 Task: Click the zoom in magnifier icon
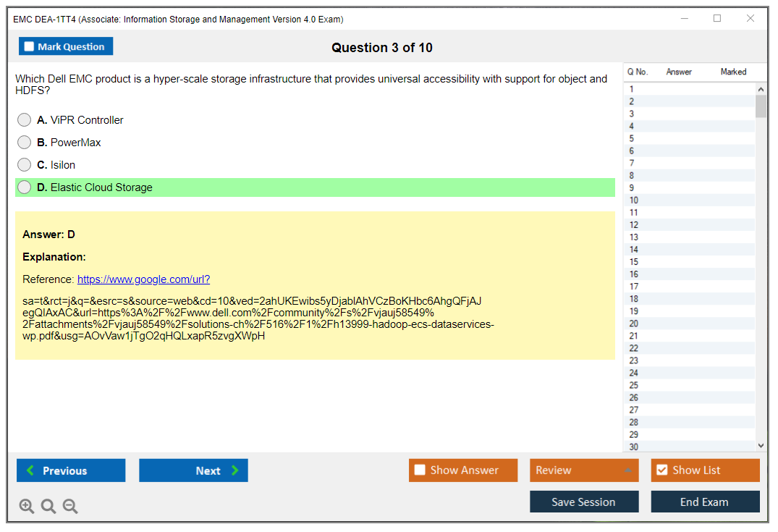point(27,507)
